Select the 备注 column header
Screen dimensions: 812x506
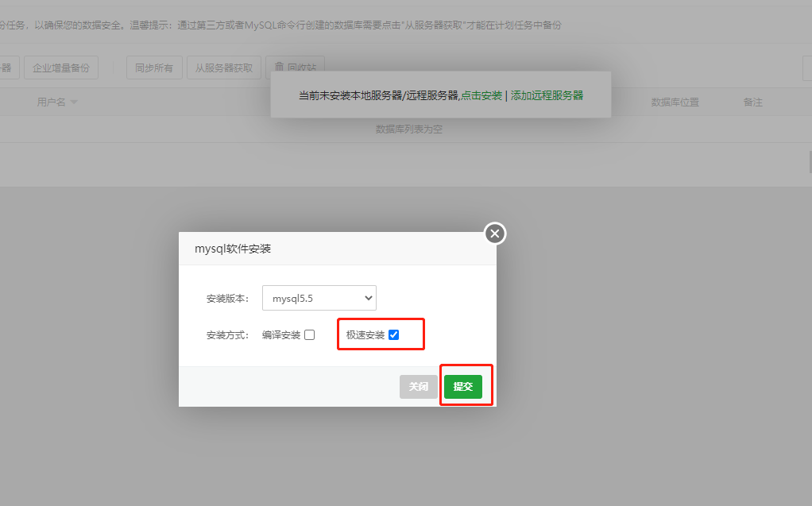coord(752,102)
